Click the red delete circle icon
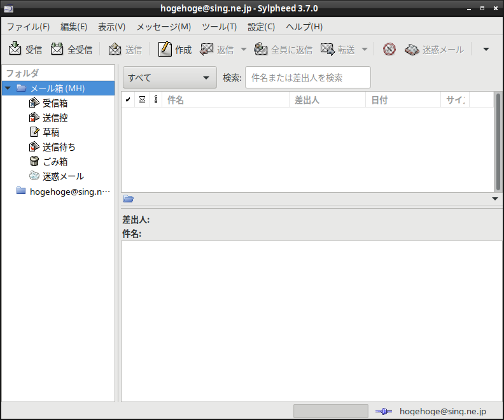Screen dimensions: 504x420 click(x=389, y=50)
